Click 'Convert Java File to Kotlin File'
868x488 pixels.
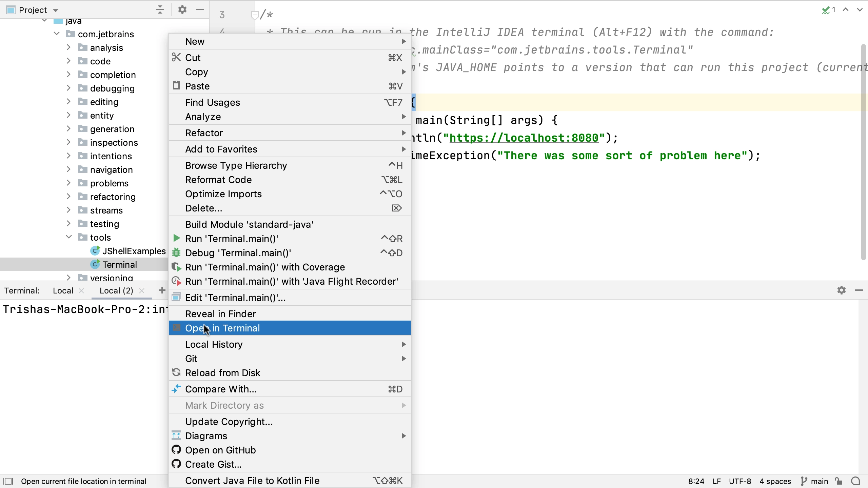[x=252, y=480]
